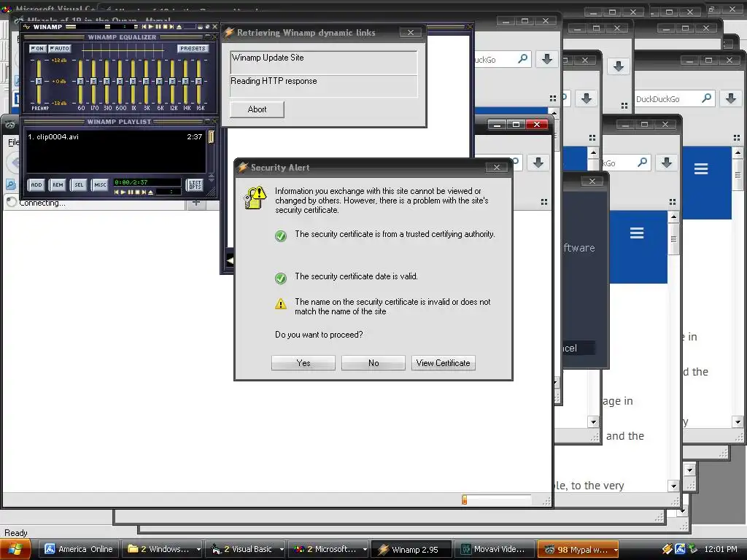Click Next track in Winamp main titlebar
Image resolution: width=747 pixels, height=560 pixels.
[x=171, y=27]
